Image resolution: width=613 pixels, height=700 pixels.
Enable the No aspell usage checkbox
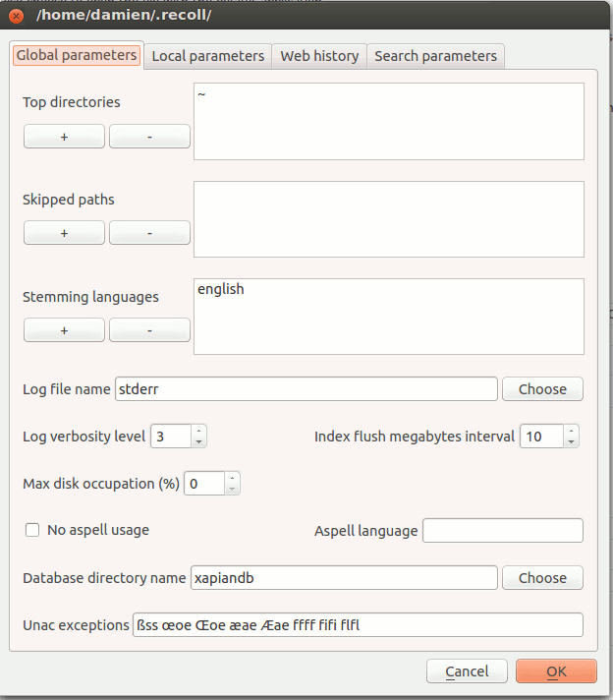(x=32, y=530)
